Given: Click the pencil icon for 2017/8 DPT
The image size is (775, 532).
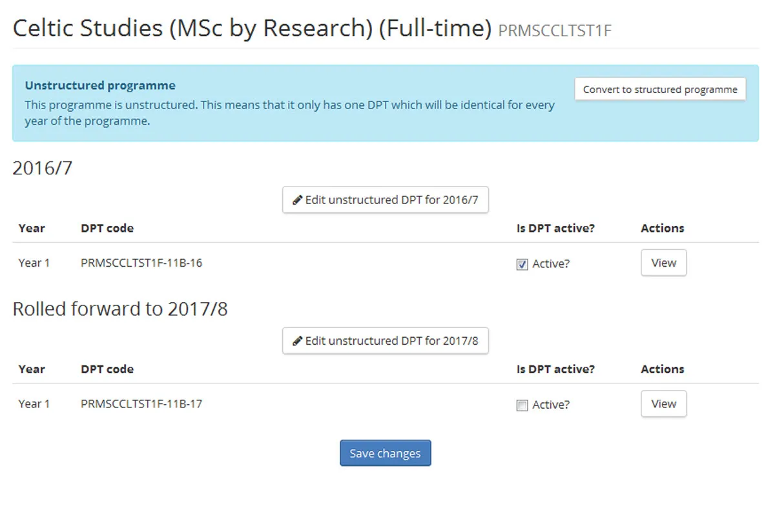Looking at the screenshot, I should point(298,341).
